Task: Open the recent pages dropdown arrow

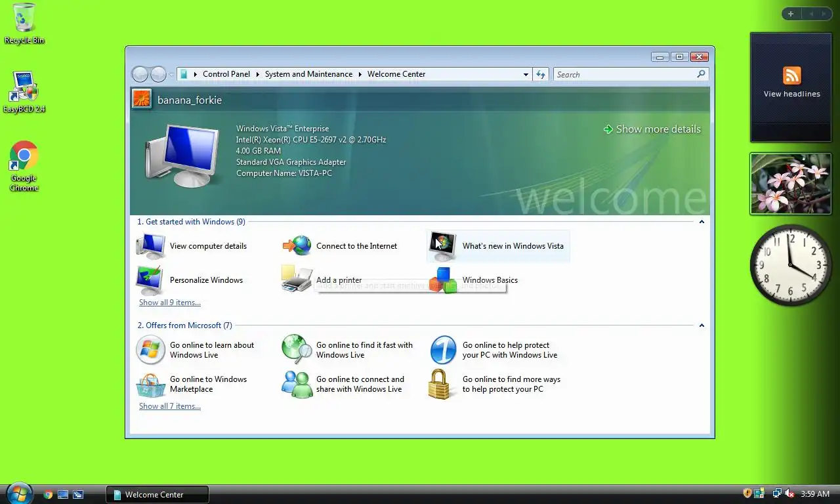Action: [x=171, y=75]
